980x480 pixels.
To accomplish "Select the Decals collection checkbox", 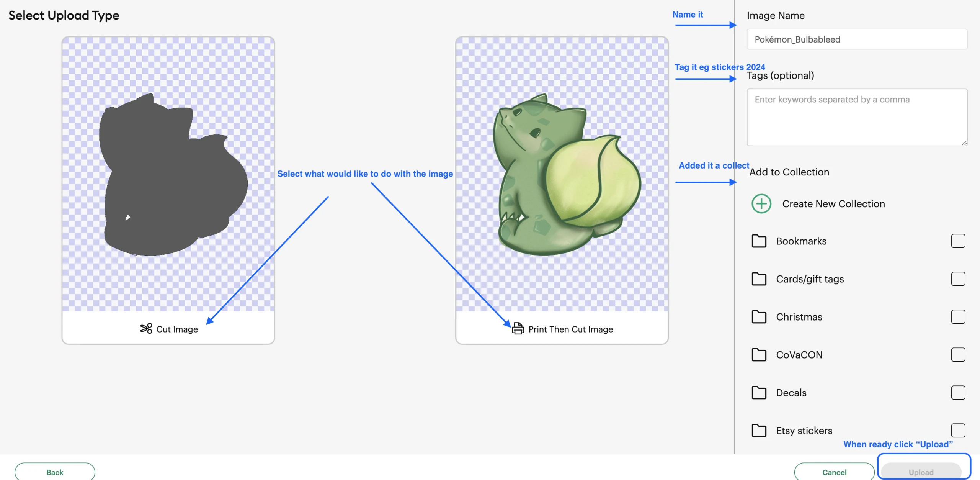I will point(958,393).
